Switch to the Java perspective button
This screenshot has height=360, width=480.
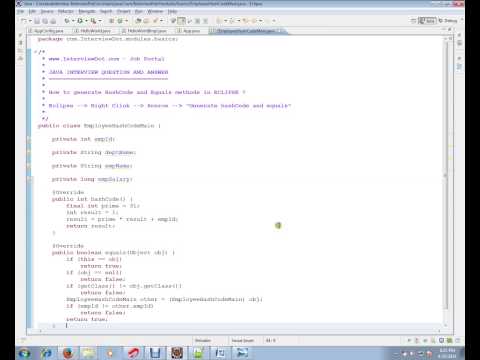[427, 21]
